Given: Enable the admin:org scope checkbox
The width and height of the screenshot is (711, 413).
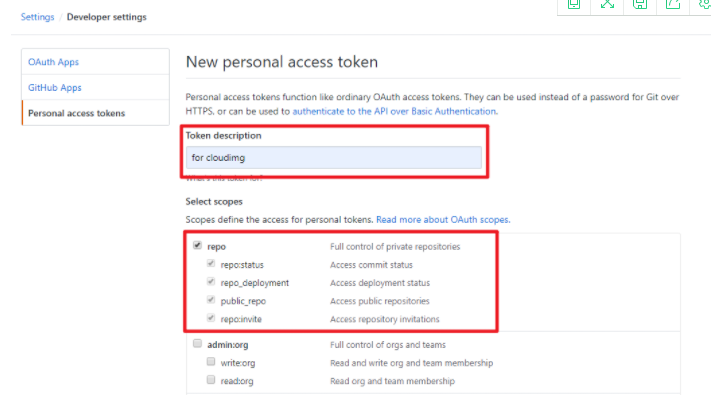Looking at the screenshot, I should tap(197, 344).
